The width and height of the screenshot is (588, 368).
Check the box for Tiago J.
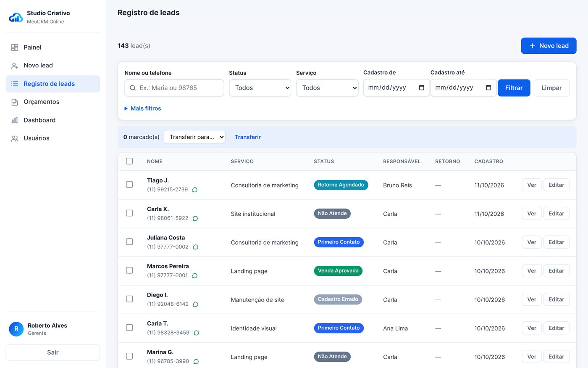[x=129, y=185]
